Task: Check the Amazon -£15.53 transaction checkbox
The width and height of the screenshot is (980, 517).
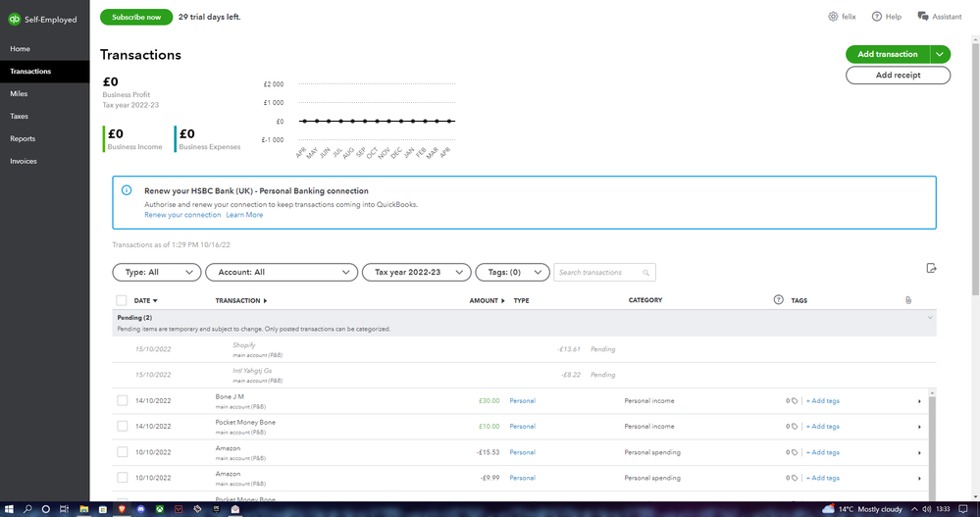Action: [122, 452]
